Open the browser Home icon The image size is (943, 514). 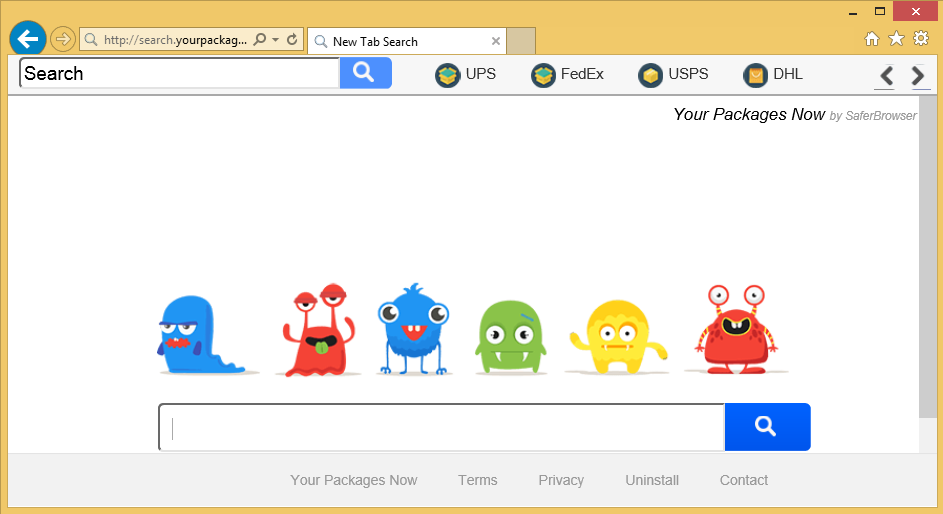point(871,39)
